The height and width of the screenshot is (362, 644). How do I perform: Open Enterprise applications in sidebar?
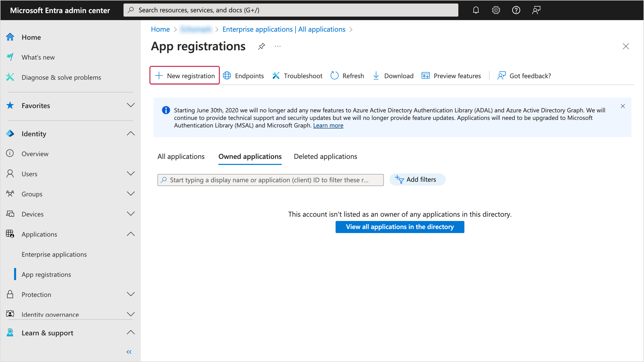click(54, 254)
